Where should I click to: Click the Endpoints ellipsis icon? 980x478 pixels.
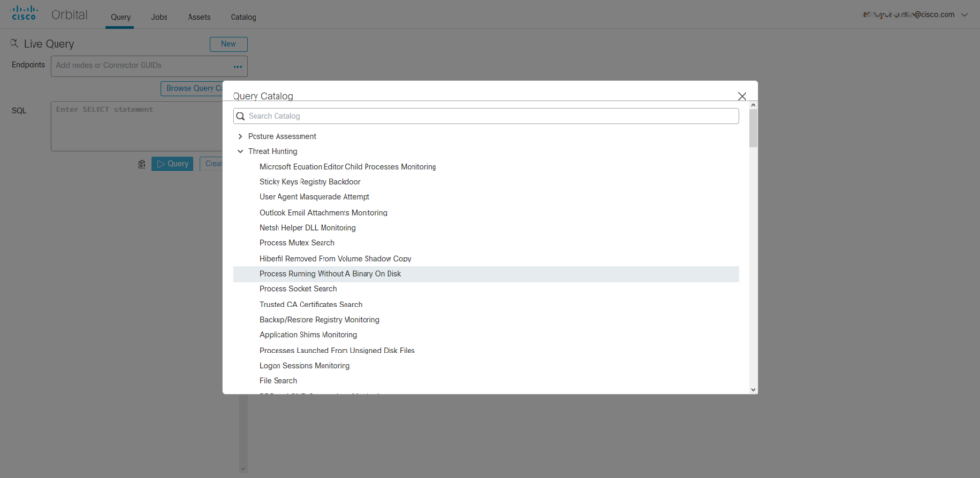point(237,66)
